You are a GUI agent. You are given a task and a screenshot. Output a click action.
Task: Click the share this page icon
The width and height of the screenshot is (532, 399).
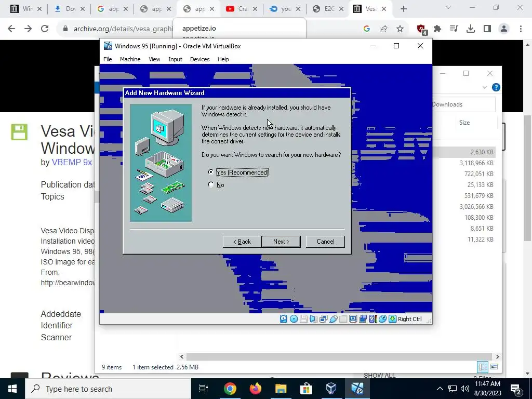tap(383, 29)
